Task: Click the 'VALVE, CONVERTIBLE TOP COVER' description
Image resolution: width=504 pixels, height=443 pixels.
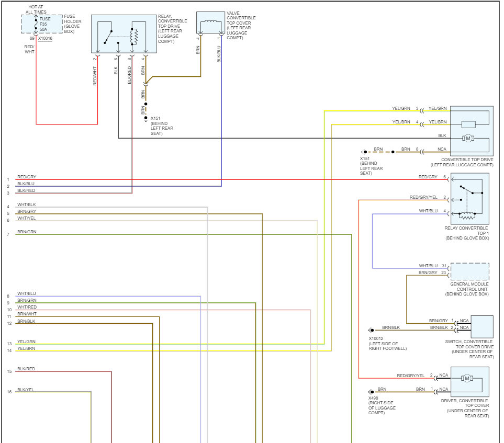Action: (x=241, y=26)
